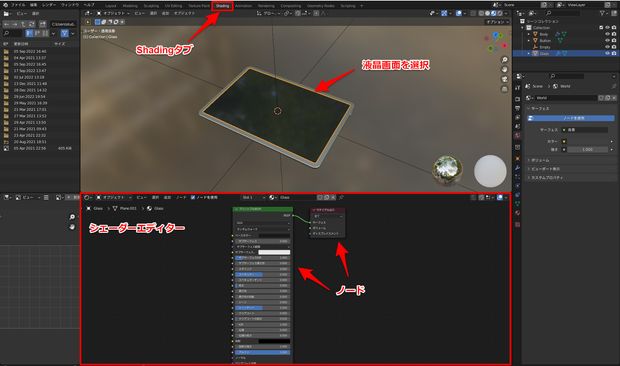
Task: Select the HDRI preview sphere in viewport
Action: point(447,170)
